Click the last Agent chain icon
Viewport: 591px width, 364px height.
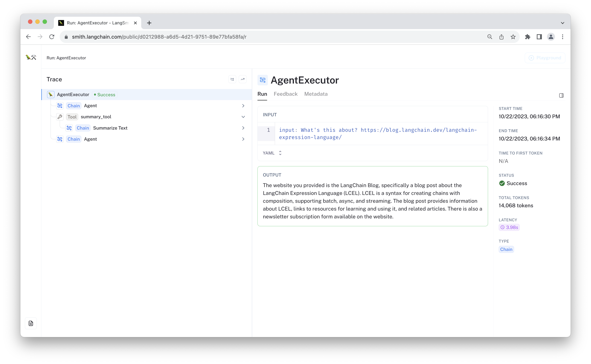(60, 139)
